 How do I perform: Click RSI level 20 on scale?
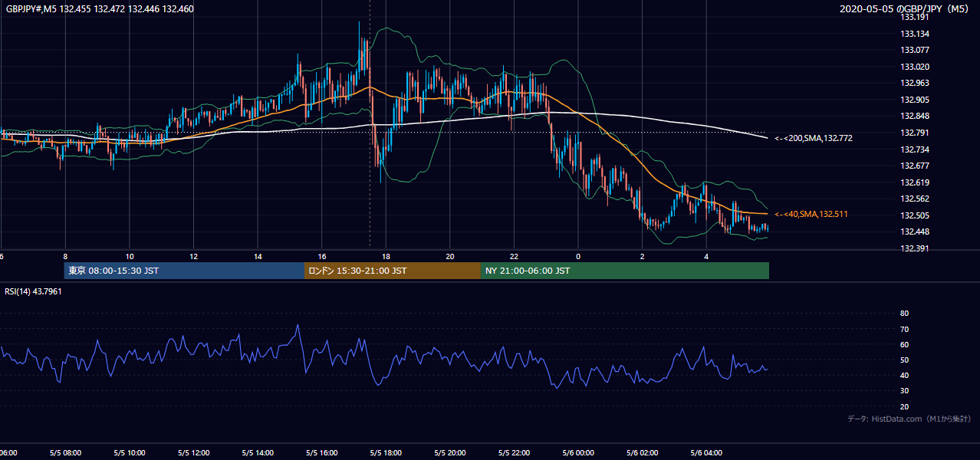pyautogui.click(x=904, y=406)
